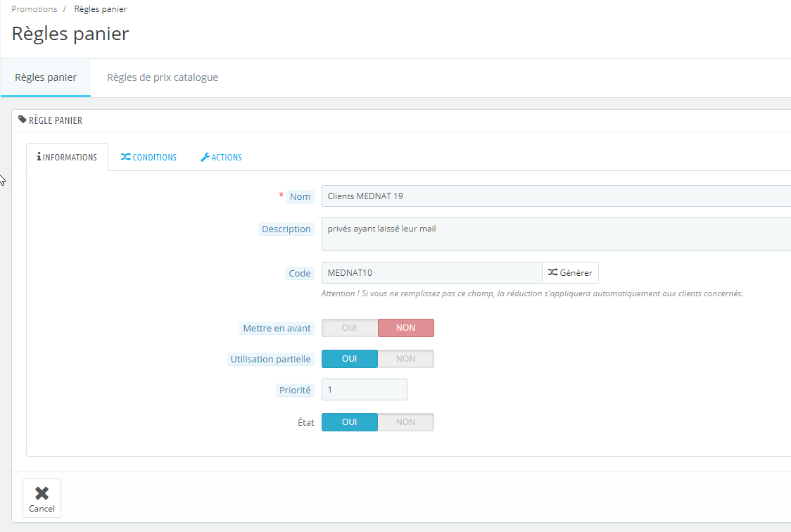The width and height of the screenshot is (791, 532).
Task: Click the Informations 'i' icon
Action: click(x=39, y=157)
